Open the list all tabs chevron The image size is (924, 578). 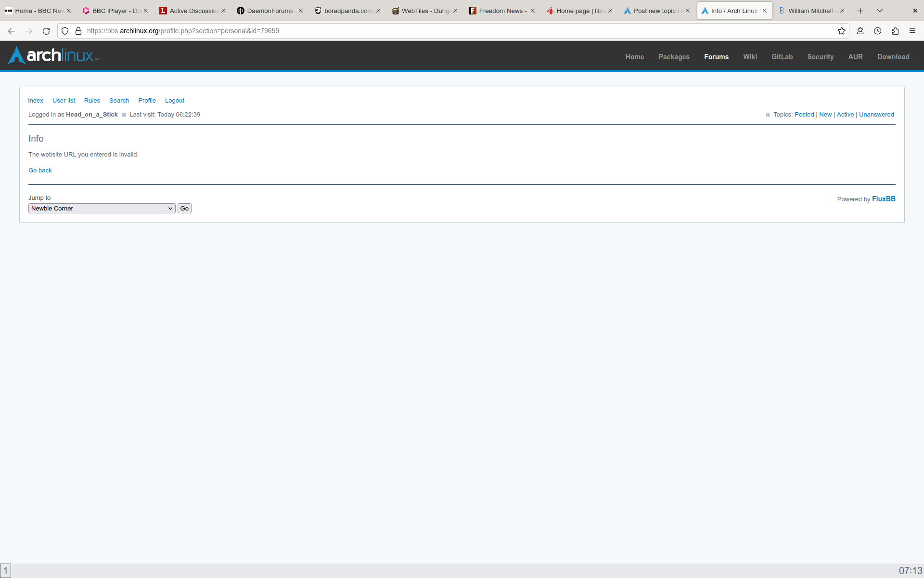click(880, 11)
